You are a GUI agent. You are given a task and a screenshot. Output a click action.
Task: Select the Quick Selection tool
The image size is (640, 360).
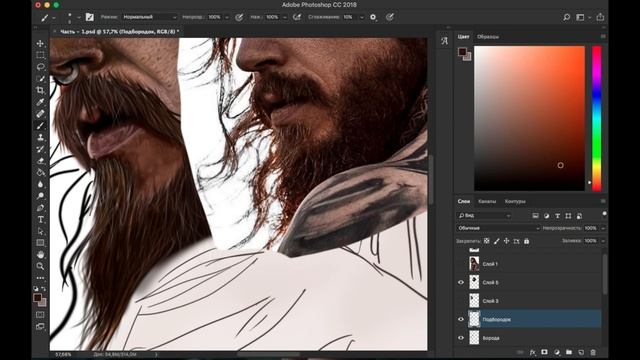coord(40,78)
